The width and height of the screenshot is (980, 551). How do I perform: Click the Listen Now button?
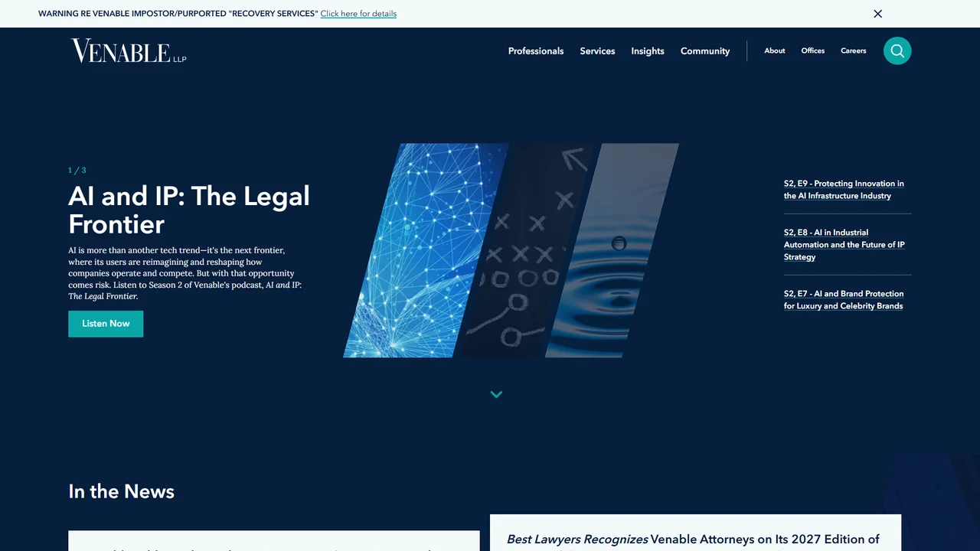[x=106, y=324]
